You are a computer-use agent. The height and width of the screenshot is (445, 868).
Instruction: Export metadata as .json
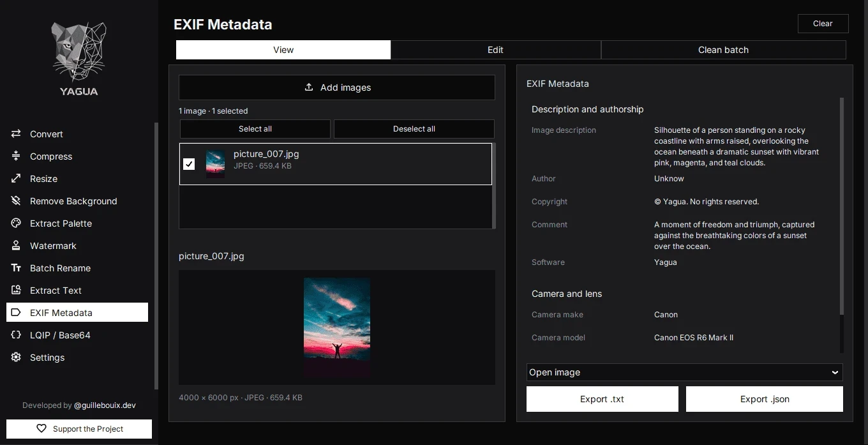point(765,399)
